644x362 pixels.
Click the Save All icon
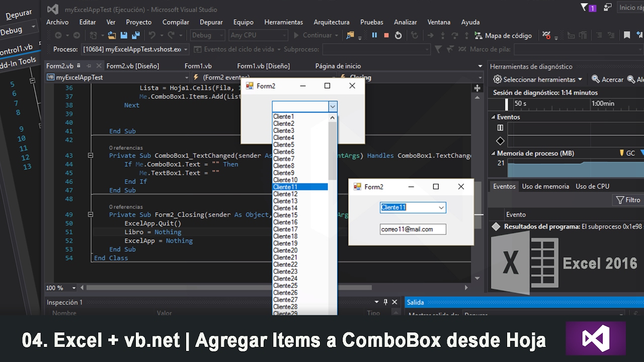pyautogui.click(x=135, y=35)
